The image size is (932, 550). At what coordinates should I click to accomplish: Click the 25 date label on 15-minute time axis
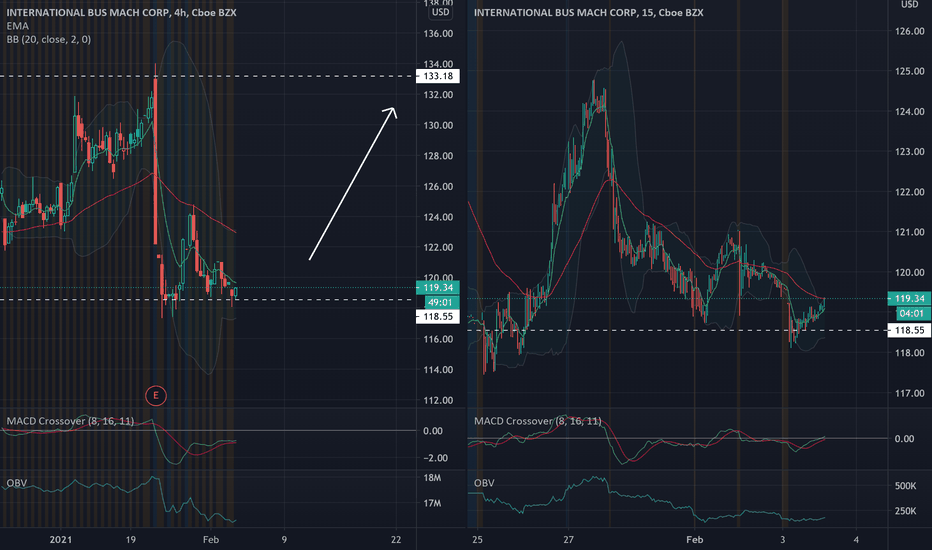click(x=477, y=540)
